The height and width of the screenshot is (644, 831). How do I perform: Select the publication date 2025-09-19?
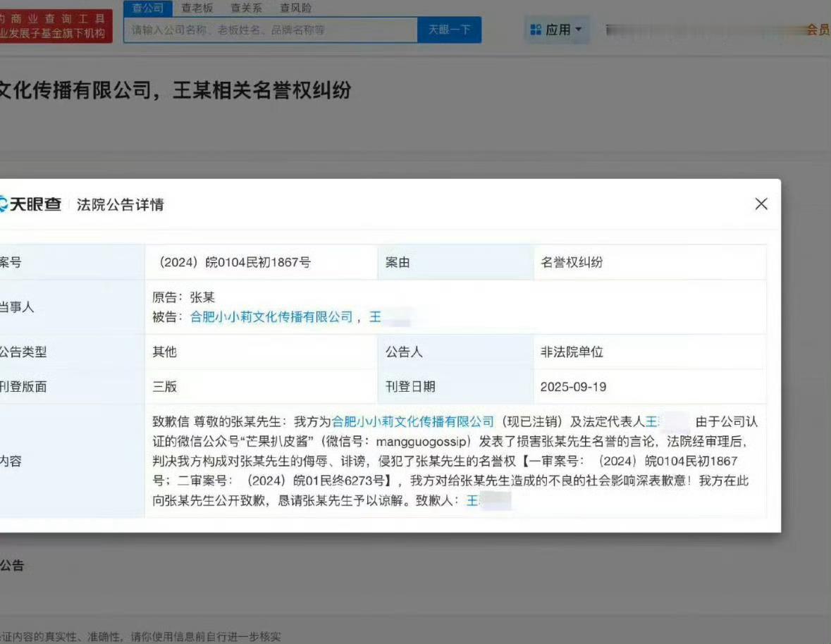pos(574,387)
